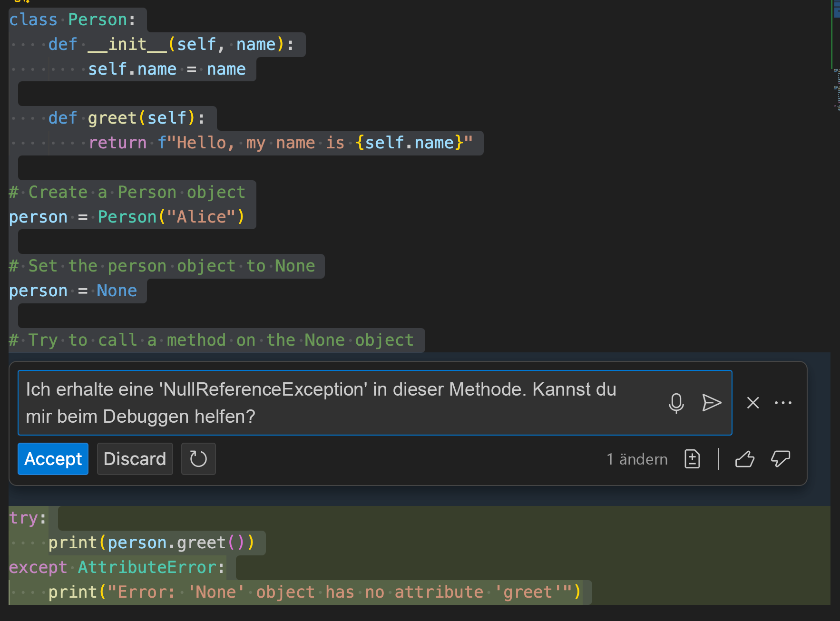Dismiss the inline chat with the X

click(753, 403)
